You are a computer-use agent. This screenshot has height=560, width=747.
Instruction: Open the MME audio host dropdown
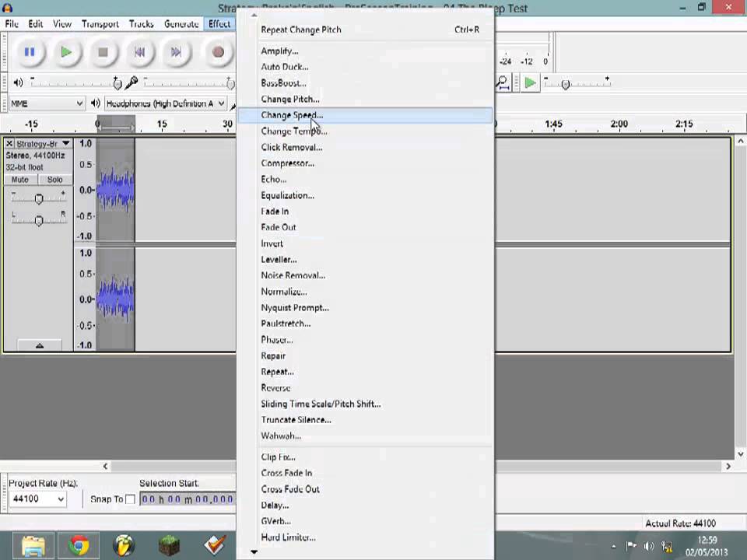coord(47,103)
